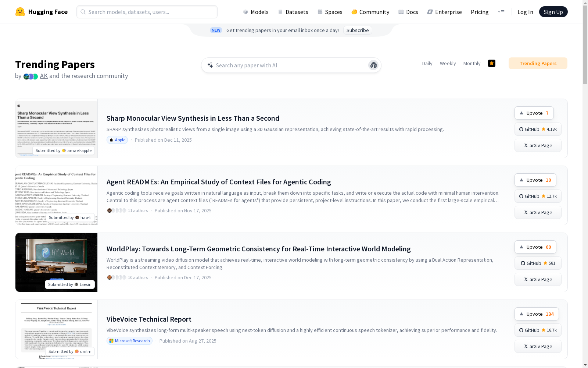This screenshot has height=368, width=588.
Task: Switch to the Daily papers tab
Action: 427,63
